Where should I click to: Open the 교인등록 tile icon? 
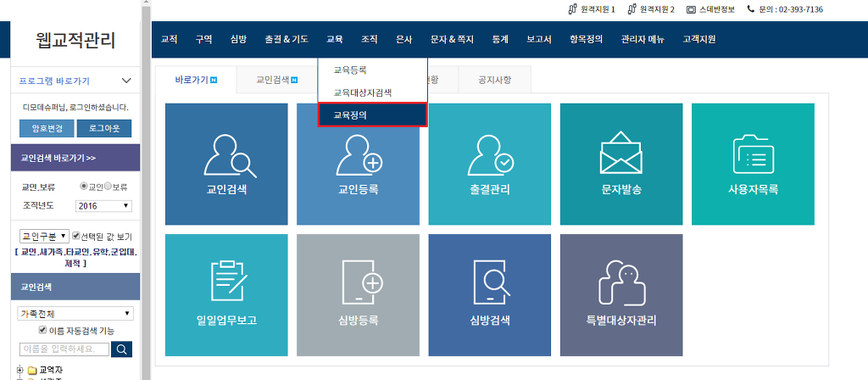(359, 156)
